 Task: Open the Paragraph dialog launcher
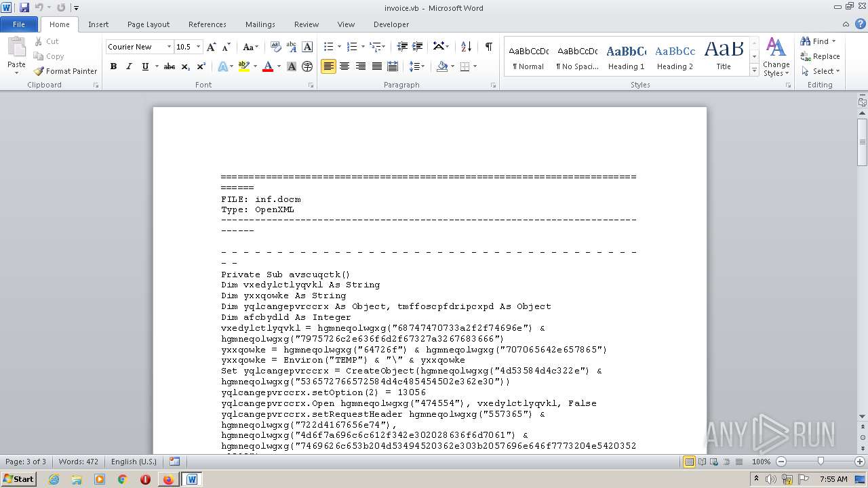[494, 85]
